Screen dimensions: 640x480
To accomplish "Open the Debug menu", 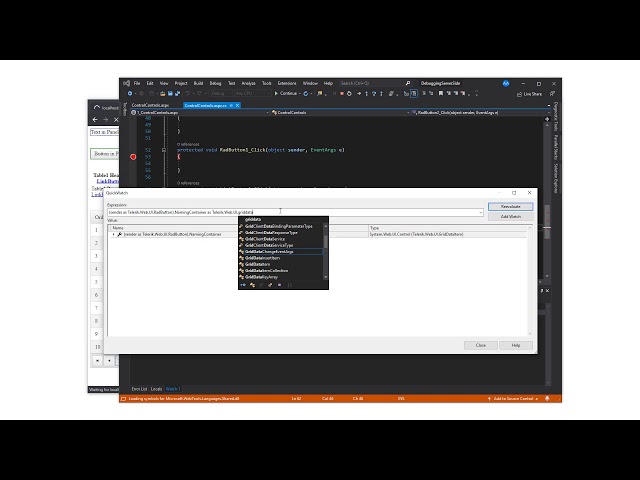I will tap(213, 83).
